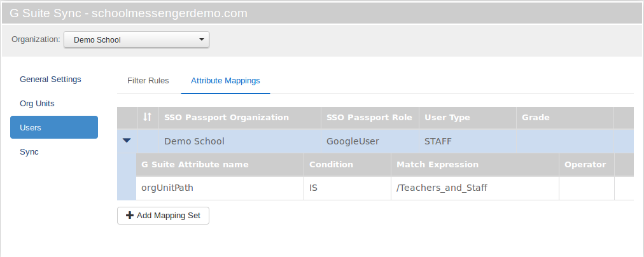Click the Grade column header
The width and height of the screenshot is (644, 257).
pyautogui.click(x=565, y=118)
